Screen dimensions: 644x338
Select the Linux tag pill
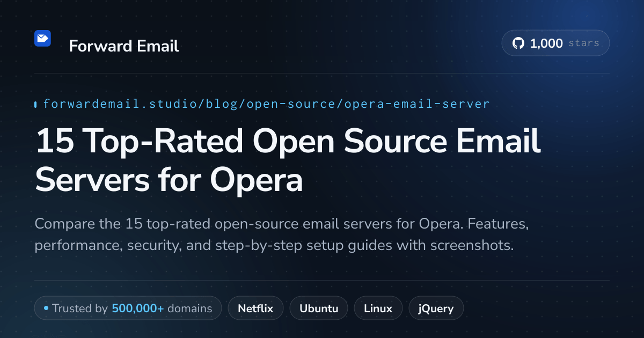tap(378, 308)
